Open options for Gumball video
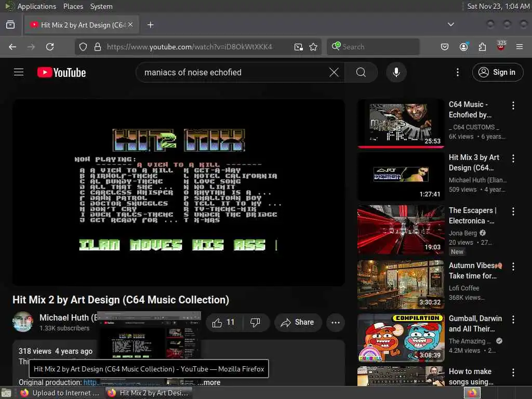Image resolution: width=532 pixels, height=399 pixels. [513, 320]
